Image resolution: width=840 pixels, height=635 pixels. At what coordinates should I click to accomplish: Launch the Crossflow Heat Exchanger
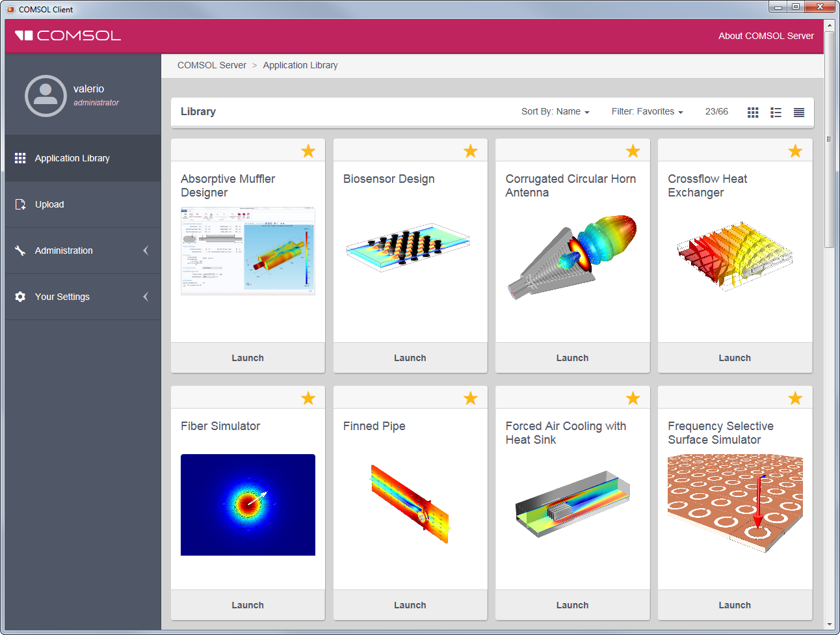click(735, 358)
